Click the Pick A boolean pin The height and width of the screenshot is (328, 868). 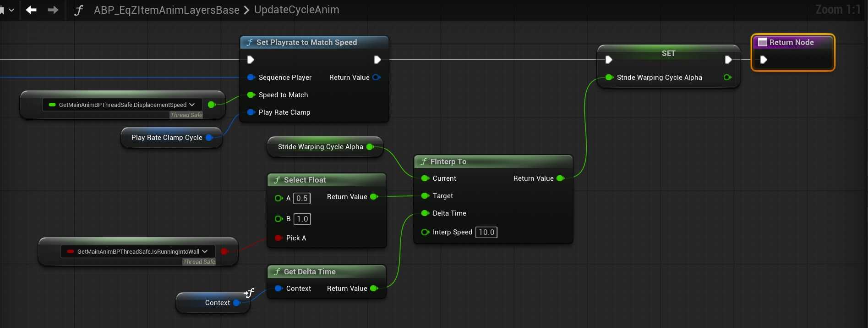click(278, 238)
